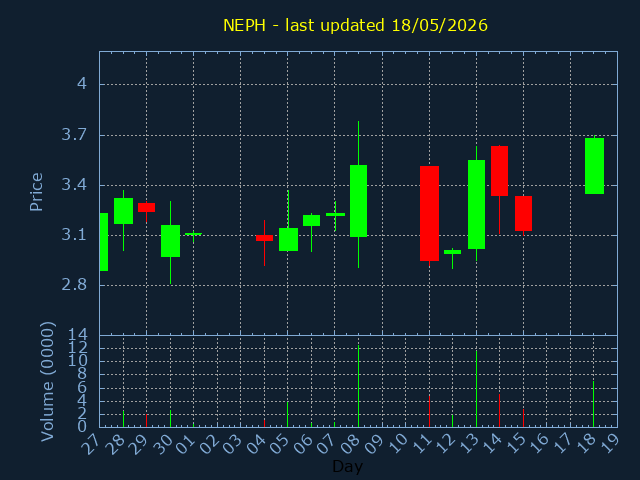Click the volume axis tick label 0
The width and height of the screenshot is (640, 480).
pos(82,426)
